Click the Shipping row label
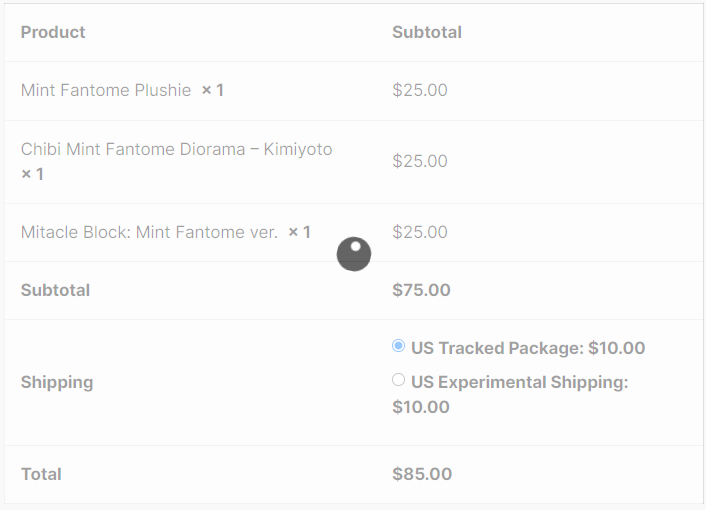706x510 pixels. [57, 383]
